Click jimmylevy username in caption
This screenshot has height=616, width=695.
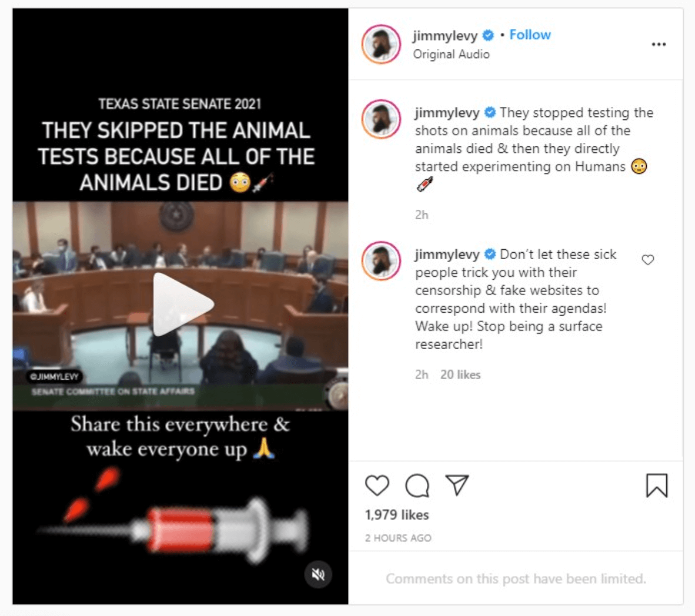(447, 113)
